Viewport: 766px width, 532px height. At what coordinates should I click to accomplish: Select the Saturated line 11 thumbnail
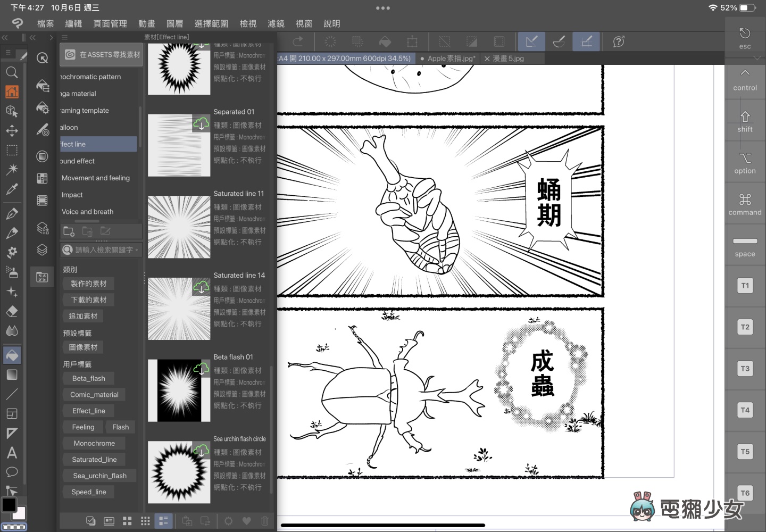coord(179,227)
